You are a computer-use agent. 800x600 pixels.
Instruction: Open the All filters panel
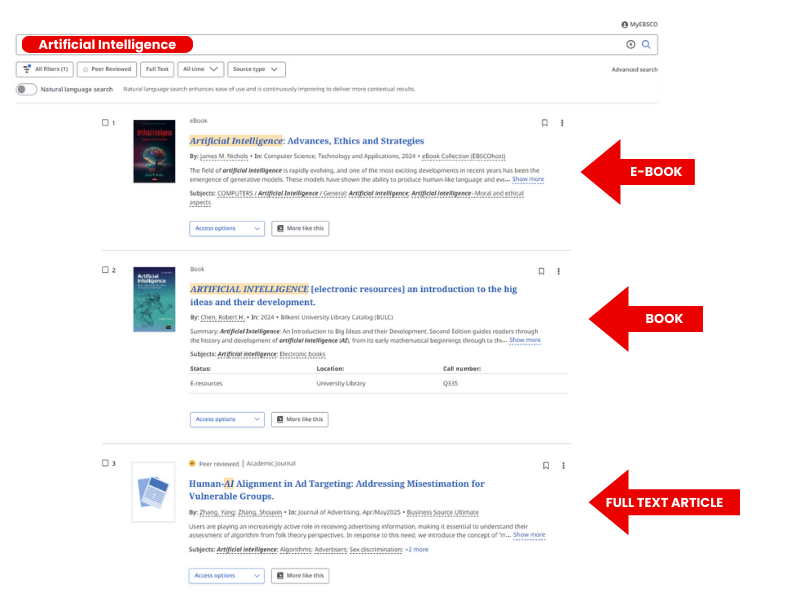[45, 69]
